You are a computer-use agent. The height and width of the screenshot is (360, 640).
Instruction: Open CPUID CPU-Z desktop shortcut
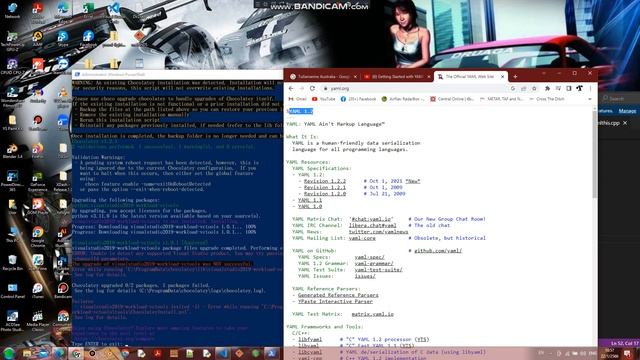click(12, 67)
